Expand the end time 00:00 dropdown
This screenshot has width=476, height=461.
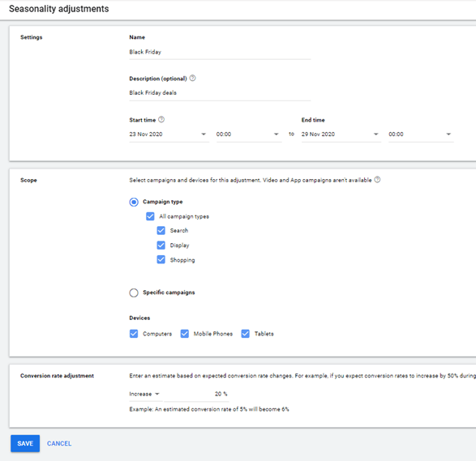coord(421,134)
